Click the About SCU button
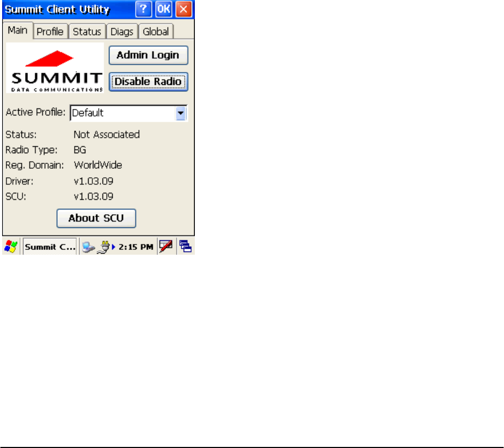Viewport: 504px width, 448px height. (x=96, y=218)
